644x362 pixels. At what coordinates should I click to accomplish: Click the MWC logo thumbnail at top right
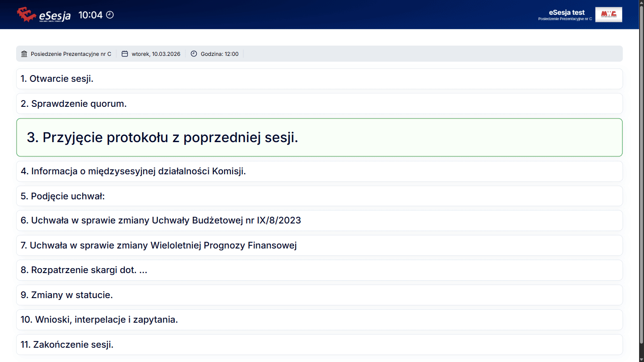pos(608,15)
